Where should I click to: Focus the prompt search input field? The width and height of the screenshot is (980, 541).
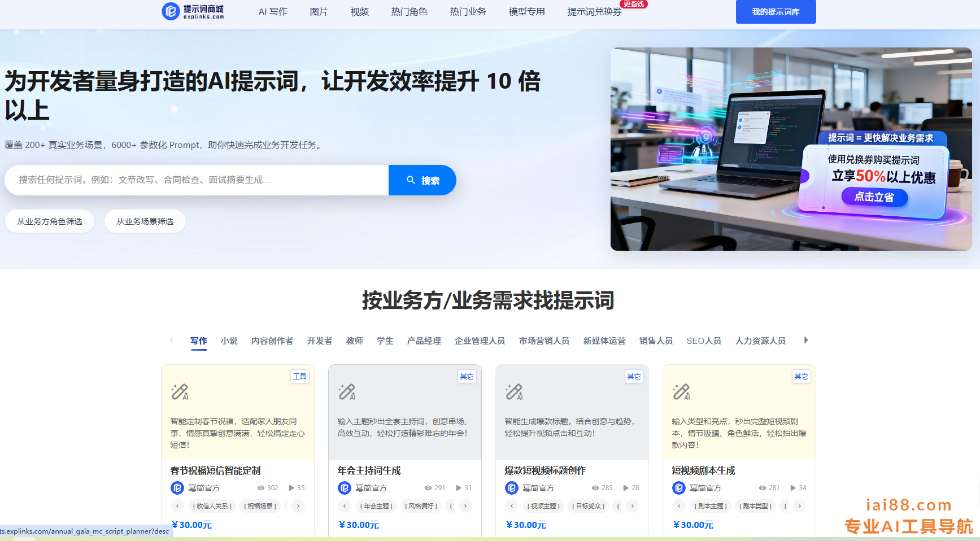pos(197,180)
